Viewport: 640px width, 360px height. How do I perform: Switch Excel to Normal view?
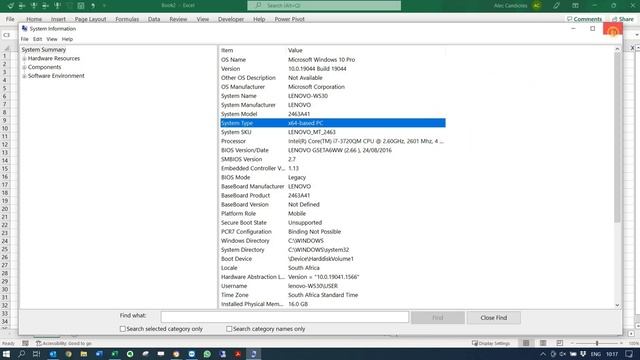526,343
